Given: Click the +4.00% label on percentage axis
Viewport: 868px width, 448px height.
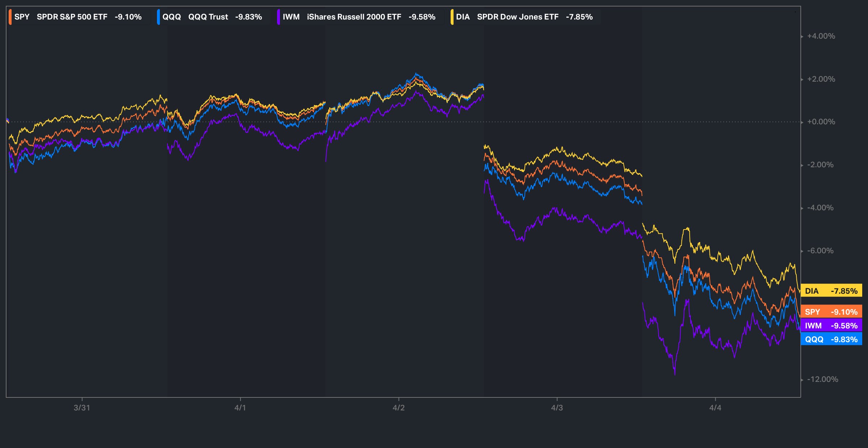Looking at the screenshot, I should [x=821, y=36].
